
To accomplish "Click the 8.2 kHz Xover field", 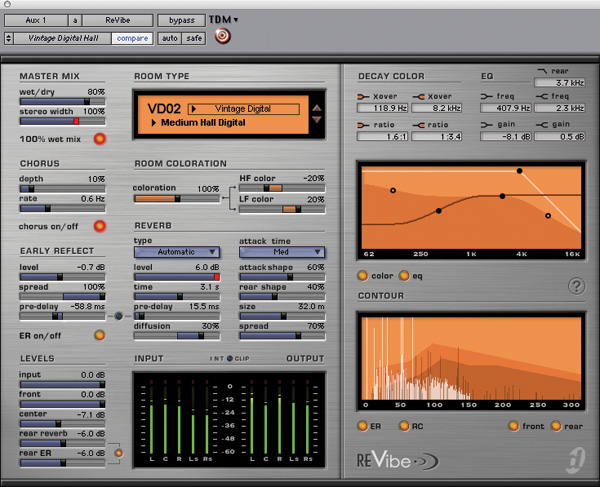I will pos(437,108).
